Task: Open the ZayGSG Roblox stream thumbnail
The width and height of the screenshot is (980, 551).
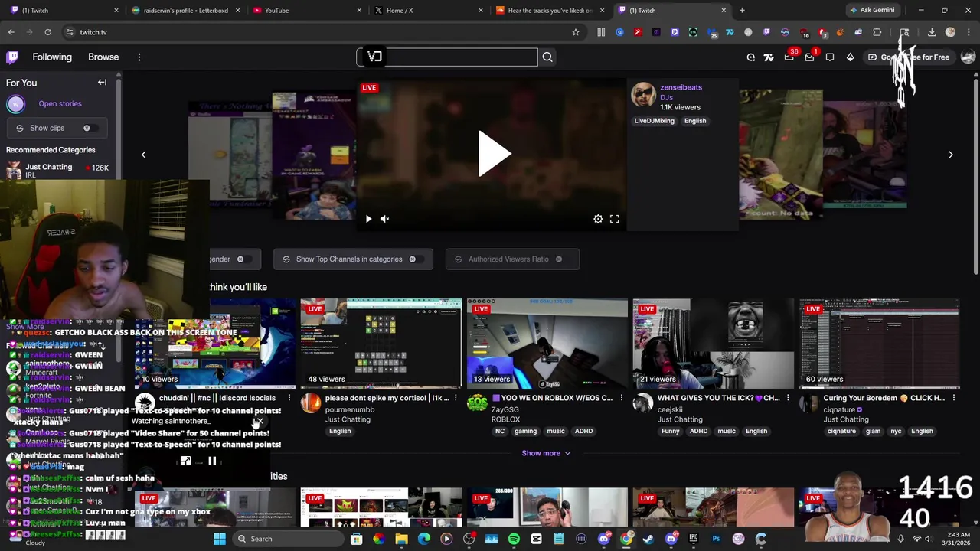Action: pyautogui.click(x=547, y=344)
